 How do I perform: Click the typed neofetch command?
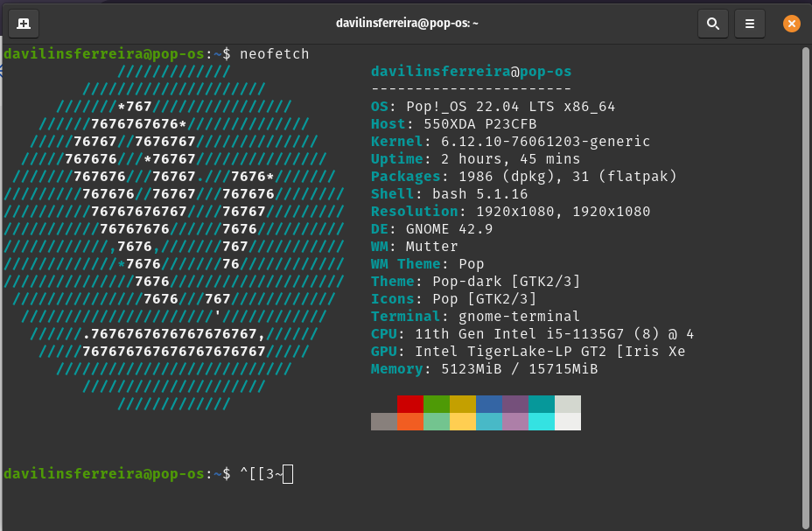click(x=275, y=54)
